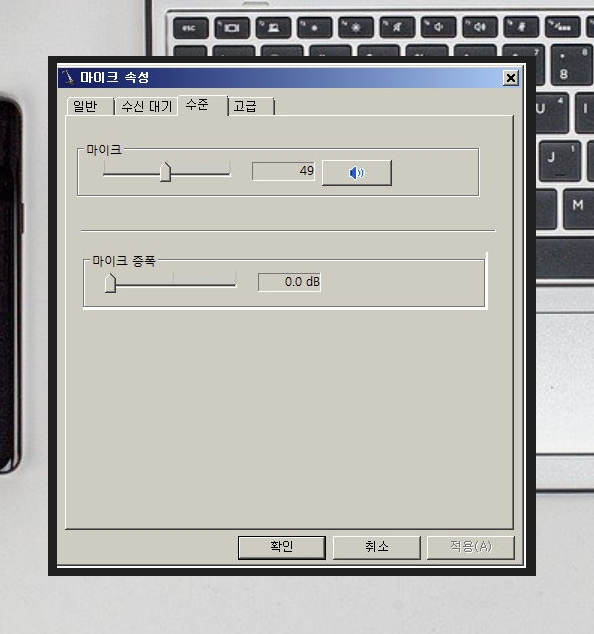
Task: Cancel with the 취소 button
Action: tap(376, 547)
